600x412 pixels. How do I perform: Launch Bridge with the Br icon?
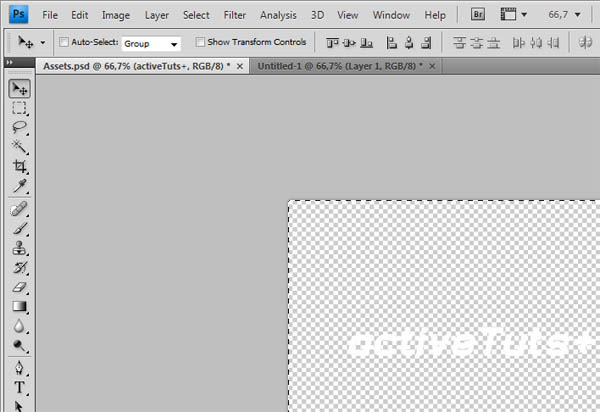tap(478, 15)
